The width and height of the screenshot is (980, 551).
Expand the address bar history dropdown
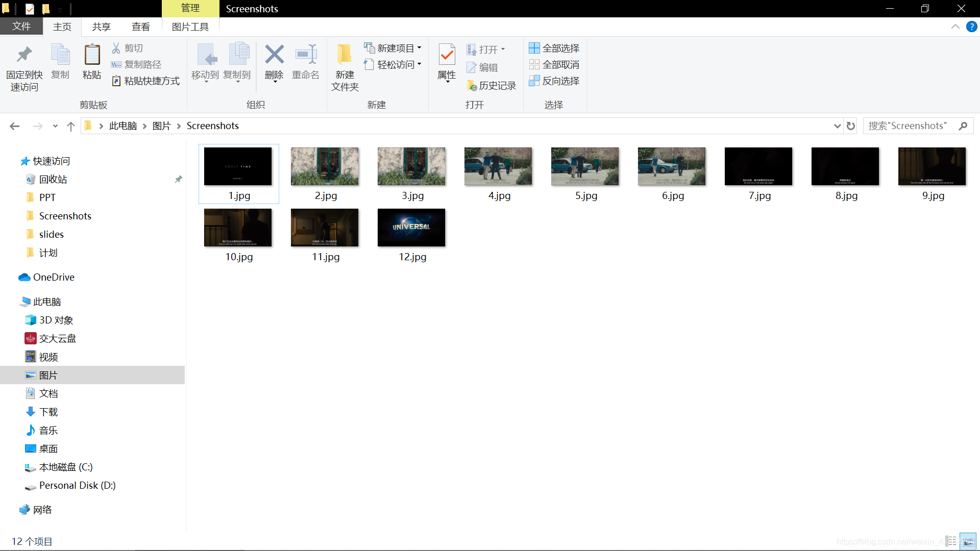tap(837, 126)
